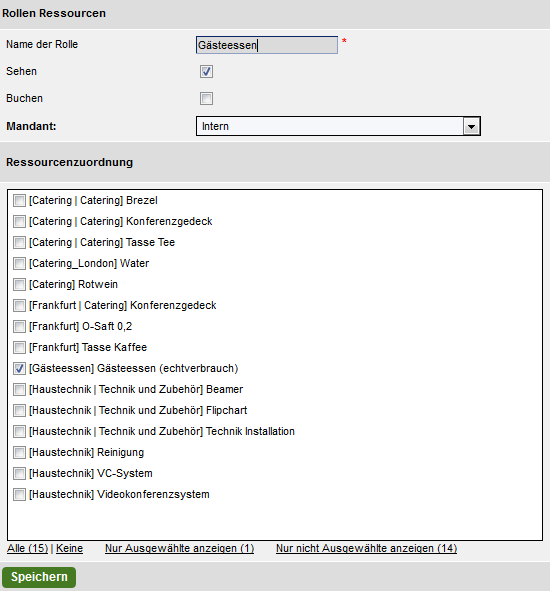
Task: Uncheck the Sehen checkbox
Action: pos(206,72)
